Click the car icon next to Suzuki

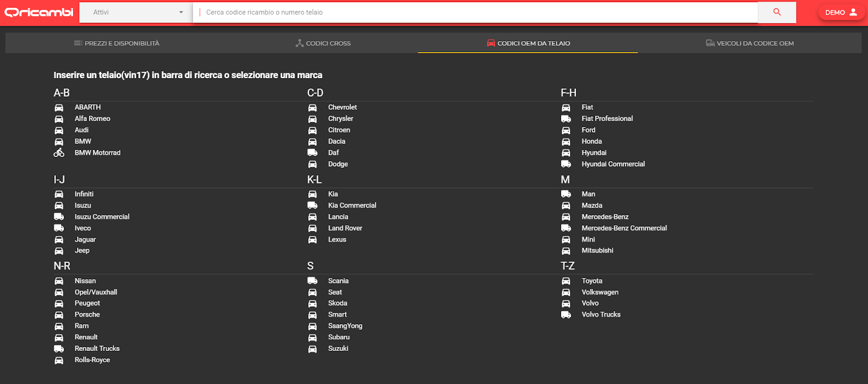[312, 349]
